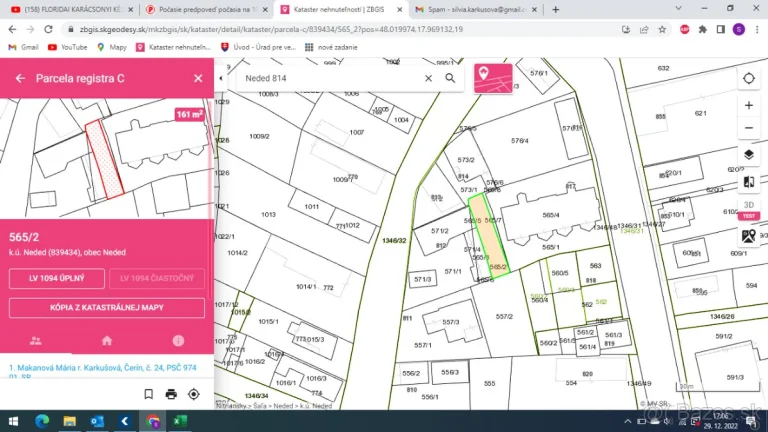Click the Neded breadcrumb link
768x432 pixels.
point(283,406)
